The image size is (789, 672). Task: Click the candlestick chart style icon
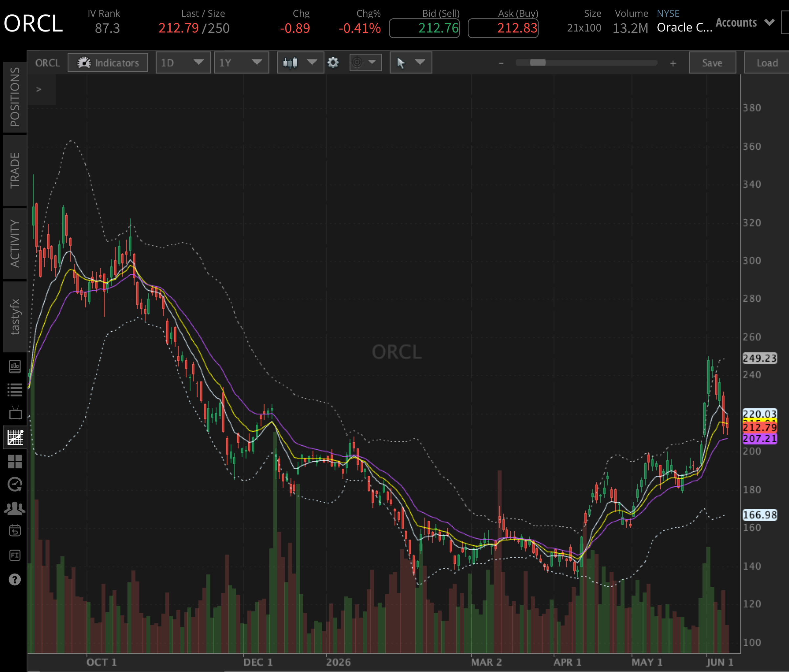(290, 62)
